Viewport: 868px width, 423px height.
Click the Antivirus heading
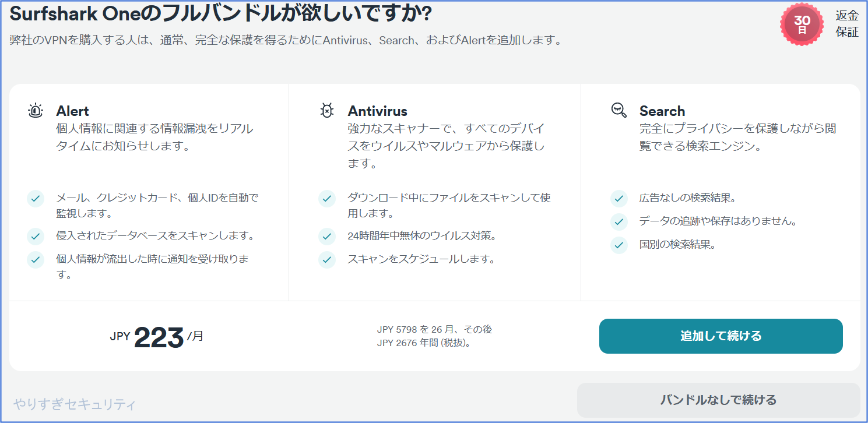coord(378,111)
